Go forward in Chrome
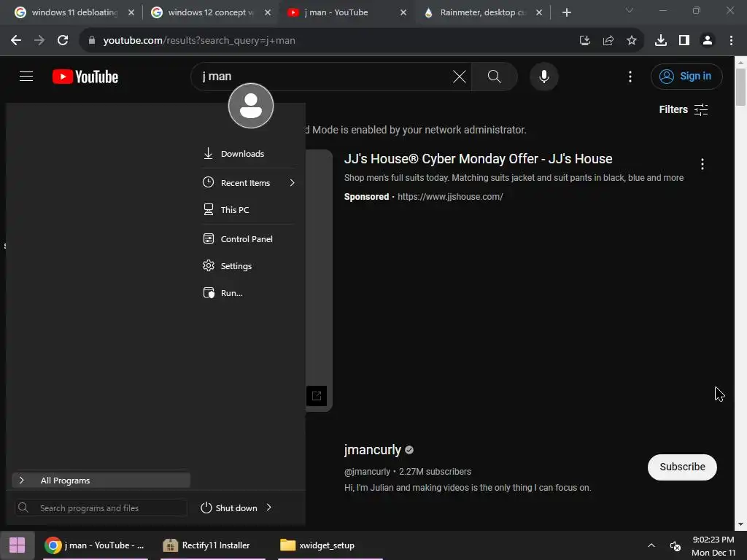The width and height of the screenshot is (747, 560). click(39, 41)
